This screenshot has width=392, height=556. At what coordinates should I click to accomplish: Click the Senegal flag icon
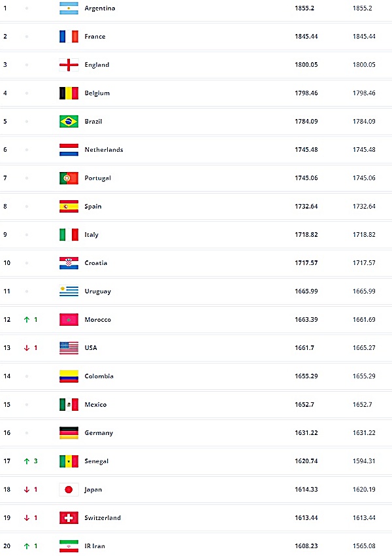coord(69,461)
